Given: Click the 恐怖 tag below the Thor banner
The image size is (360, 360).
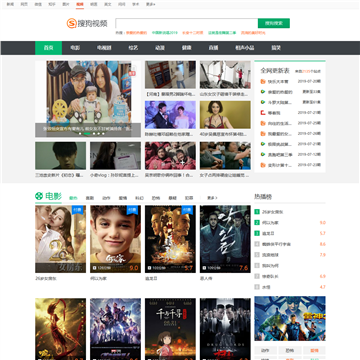Looking at the screenshot, I should [290, 350].
